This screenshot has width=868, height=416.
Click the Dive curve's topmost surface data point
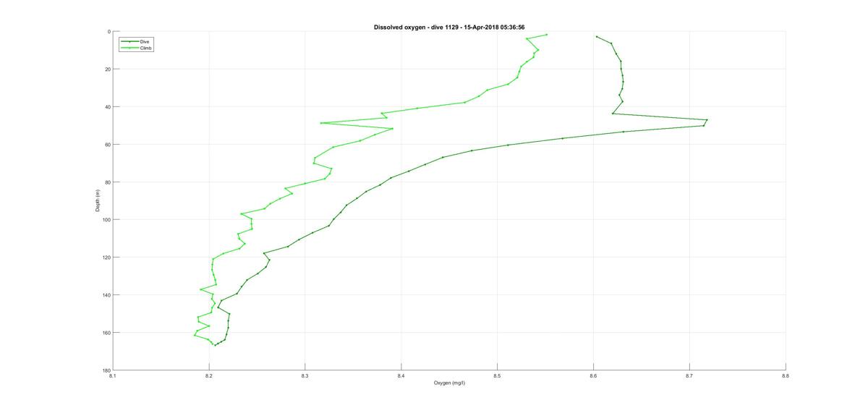pyautogui.click(x=596, y=36)
